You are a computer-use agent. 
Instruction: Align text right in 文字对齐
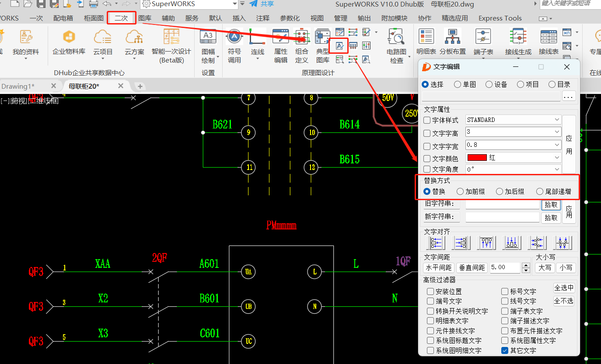(461, 243)
